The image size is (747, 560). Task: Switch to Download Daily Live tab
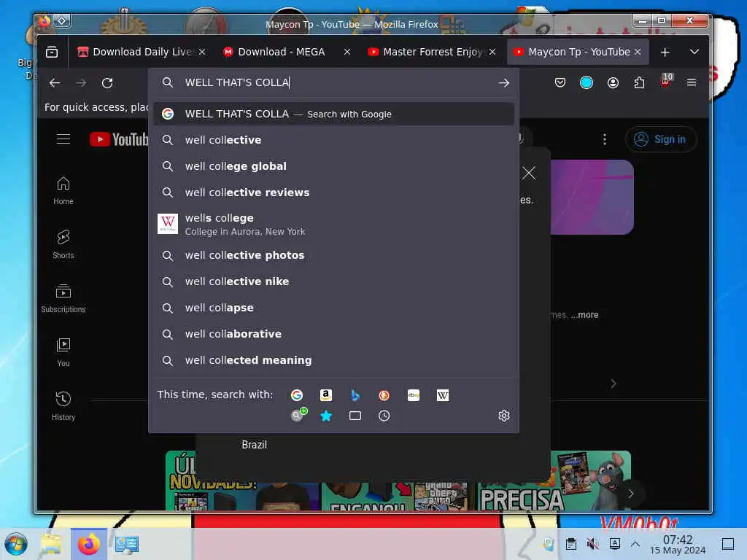coord(142,52)
